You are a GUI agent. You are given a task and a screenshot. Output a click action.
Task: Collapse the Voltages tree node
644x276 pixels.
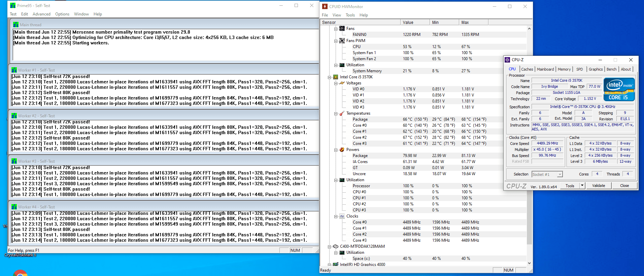pyautogui.click(x=336, y=83)
